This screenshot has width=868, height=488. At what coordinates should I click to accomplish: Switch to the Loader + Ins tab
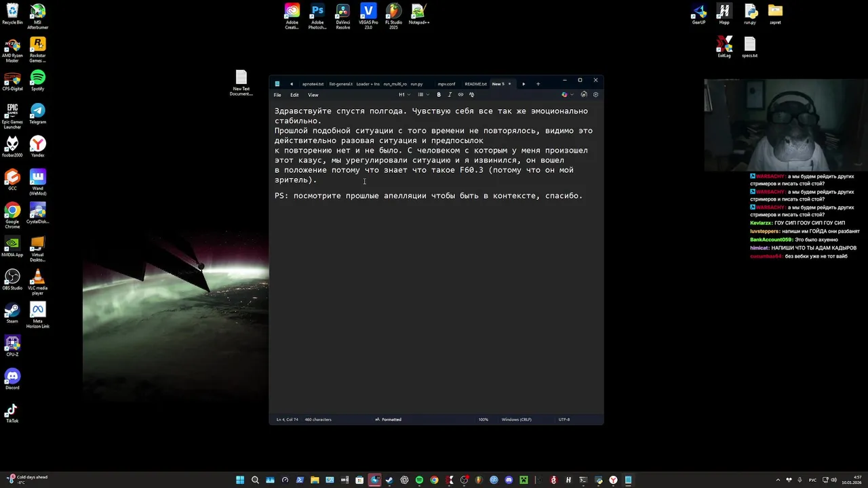368,84
